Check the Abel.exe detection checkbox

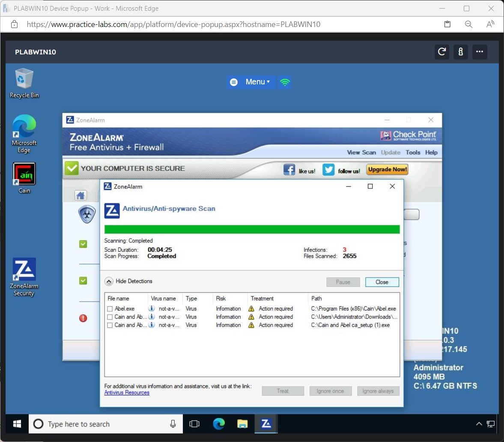109,308
